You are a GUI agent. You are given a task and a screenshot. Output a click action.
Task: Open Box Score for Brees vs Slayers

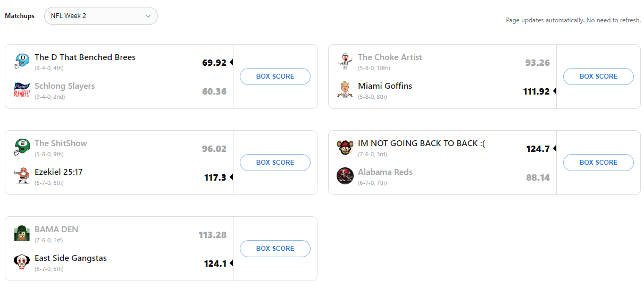coord(275,77)
